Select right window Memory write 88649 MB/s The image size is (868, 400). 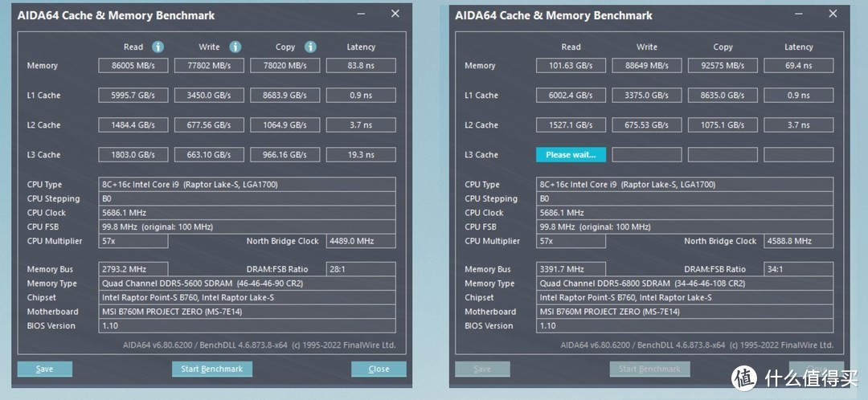click(646, 65)
